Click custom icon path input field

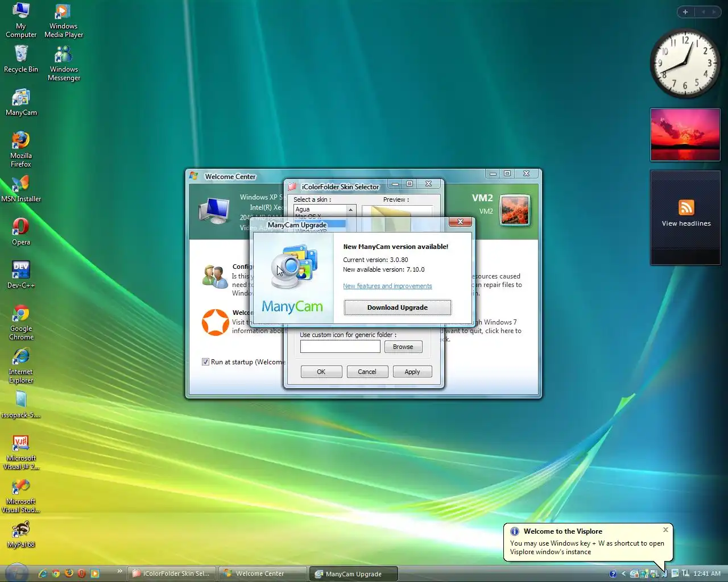coord(340,347)
